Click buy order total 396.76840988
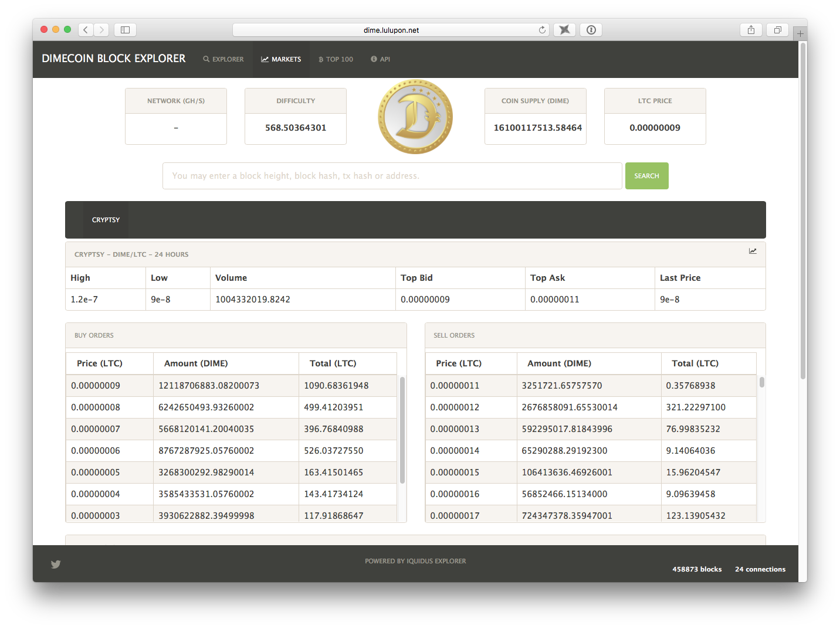 [334, 429]
